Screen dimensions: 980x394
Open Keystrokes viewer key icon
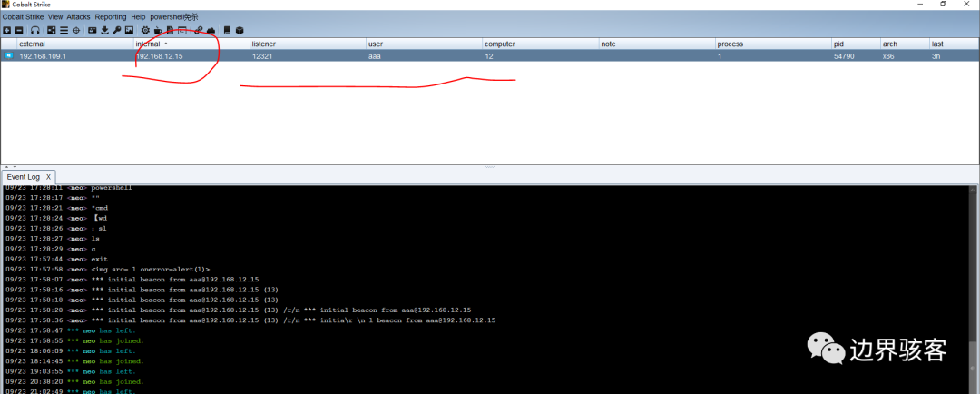[x=117, y=30]
